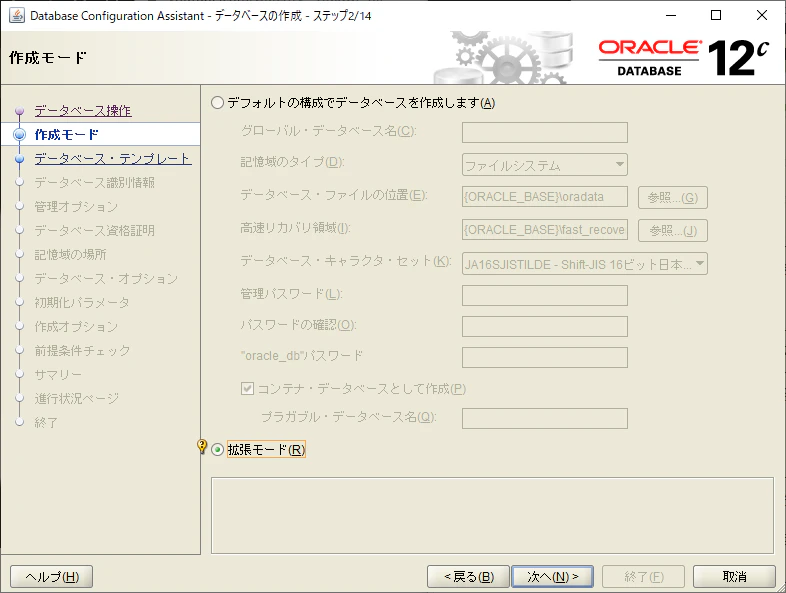786x593 pixels.
Task: Click the empty message box below 拡張モード
Action: click(x=492, y=515)
